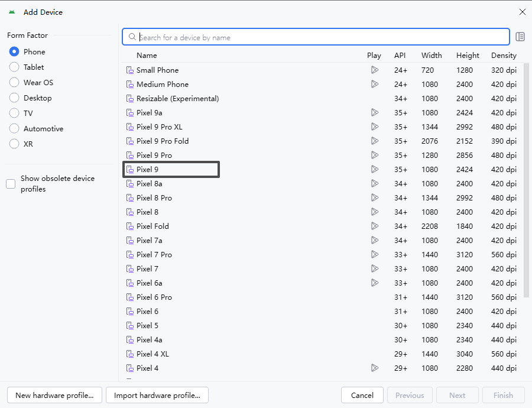Click the device icon next to Pixel 7a
This screenshot has height=408, width=532.
coord(130,241)
